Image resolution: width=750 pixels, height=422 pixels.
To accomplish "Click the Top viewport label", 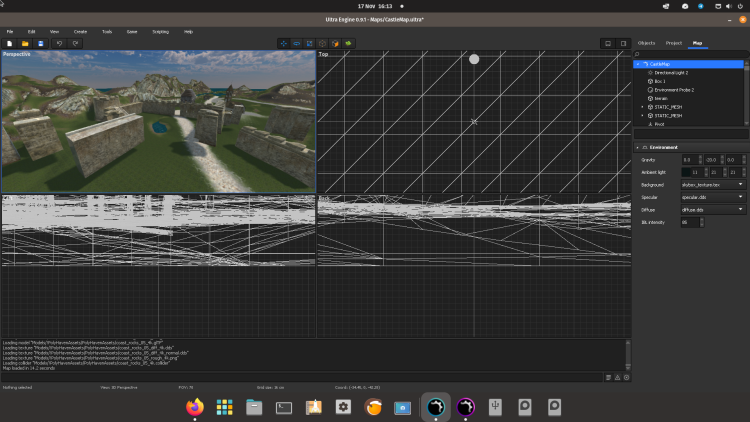I will point(323,54).
